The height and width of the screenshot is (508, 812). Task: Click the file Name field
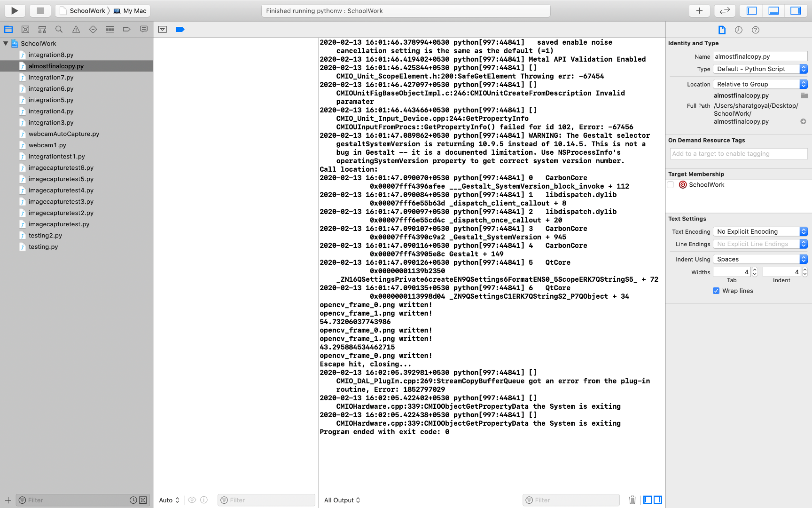tap(760, 56)
